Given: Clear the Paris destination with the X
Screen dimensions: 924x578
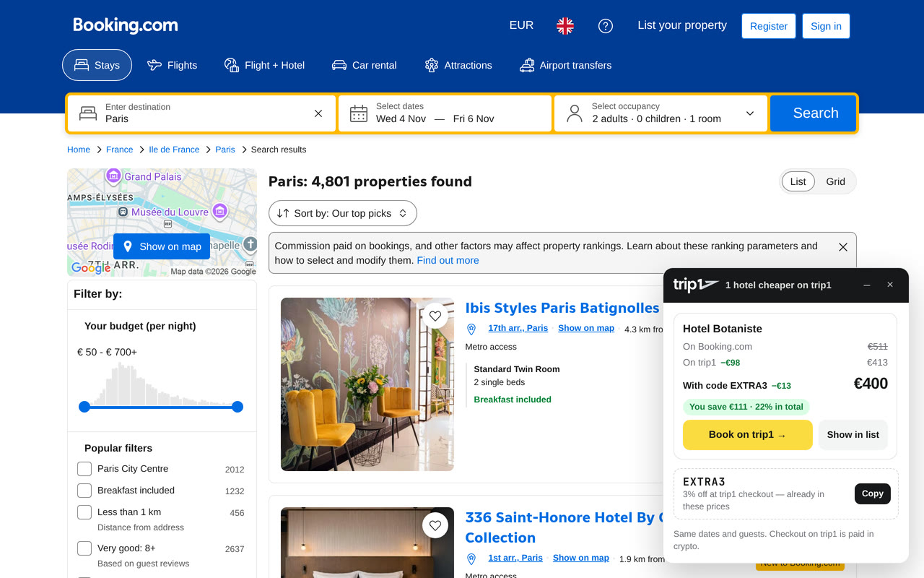Looking at the screenshot, I should (318, 113).
